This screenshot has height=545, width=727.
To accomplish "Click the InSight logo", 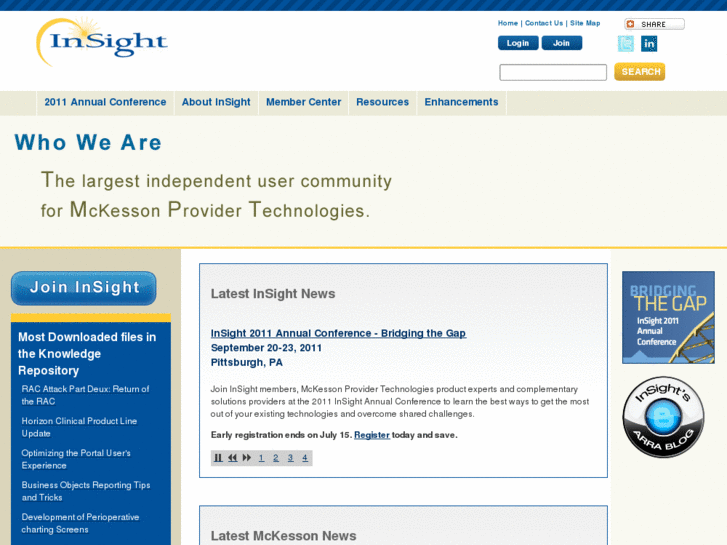I will [x=102, y=42].
